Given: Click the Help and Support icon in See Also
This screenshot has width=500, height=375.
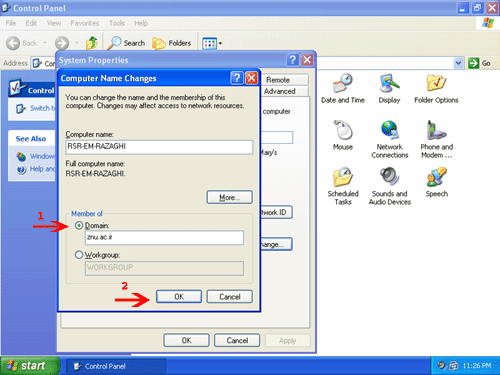Looking at the screenshot, I should point(21,169).
